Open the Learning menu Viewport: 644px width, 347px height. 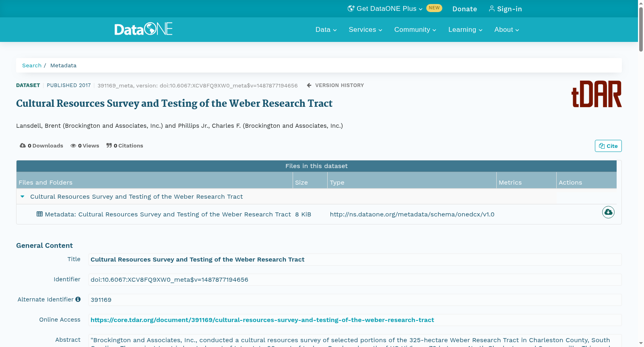click(465, 29)
